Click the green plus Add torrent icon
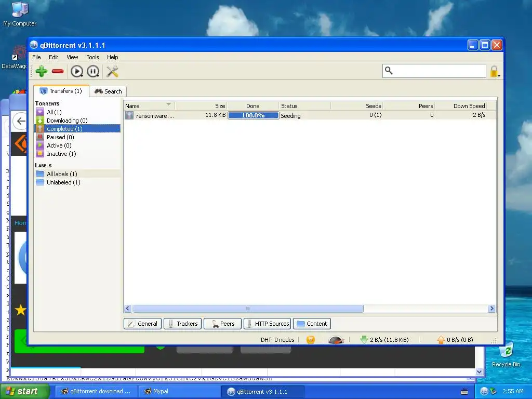This screenshot has height=399, width=532. tap(42, 71)
